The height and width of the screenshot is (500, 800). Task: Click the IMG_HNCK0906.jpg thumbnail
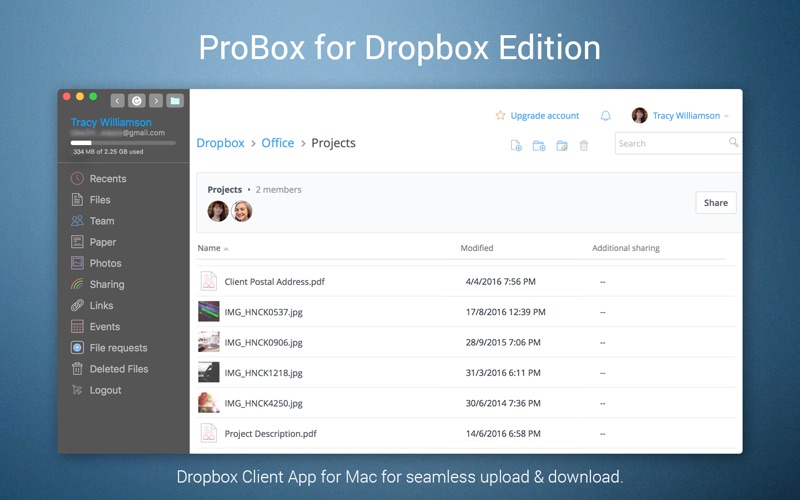[x=209, y=342]
